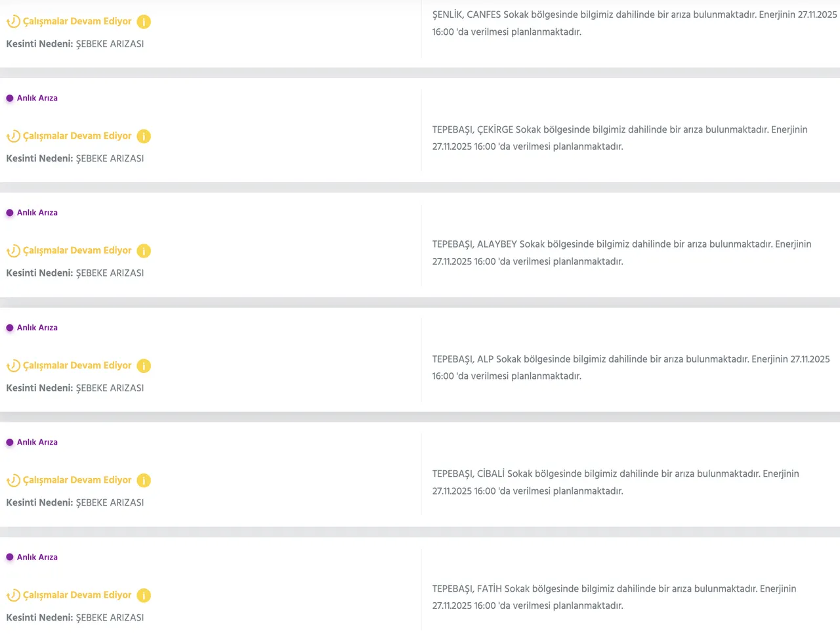Click clock icon in the CANFES Sokak row
840x635 pixels.
tap(13, 22)
